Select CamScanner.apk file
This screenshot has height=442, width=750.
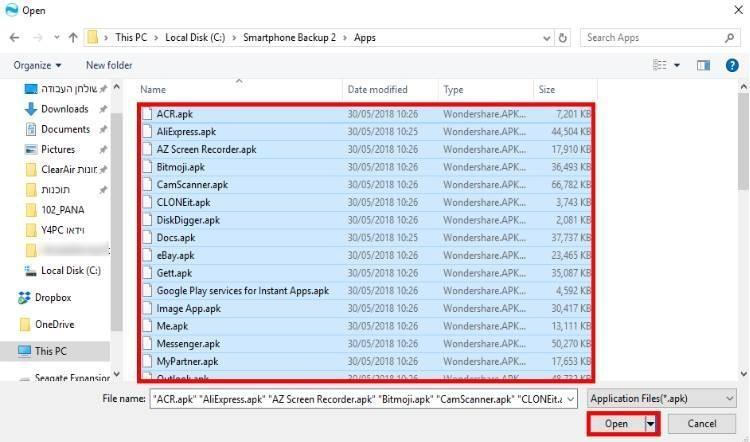[x=192, y=185]
